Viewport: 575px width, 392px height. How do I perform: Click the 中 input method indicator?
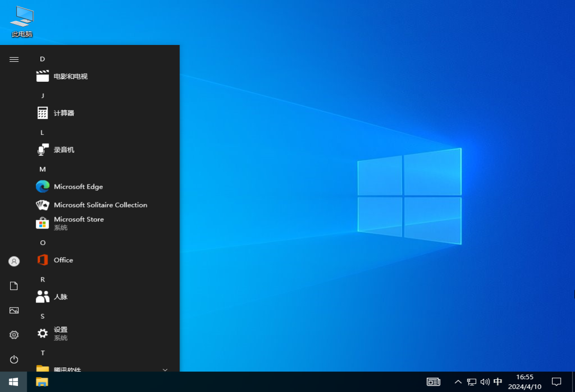(x=497, y=382)
